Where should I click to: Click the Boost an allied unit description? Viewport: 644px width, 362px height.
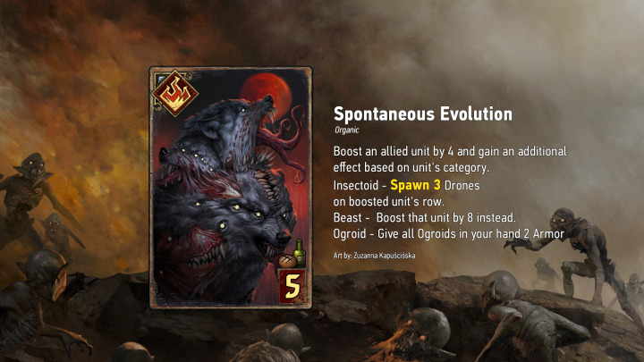click(x=450, y=159)
